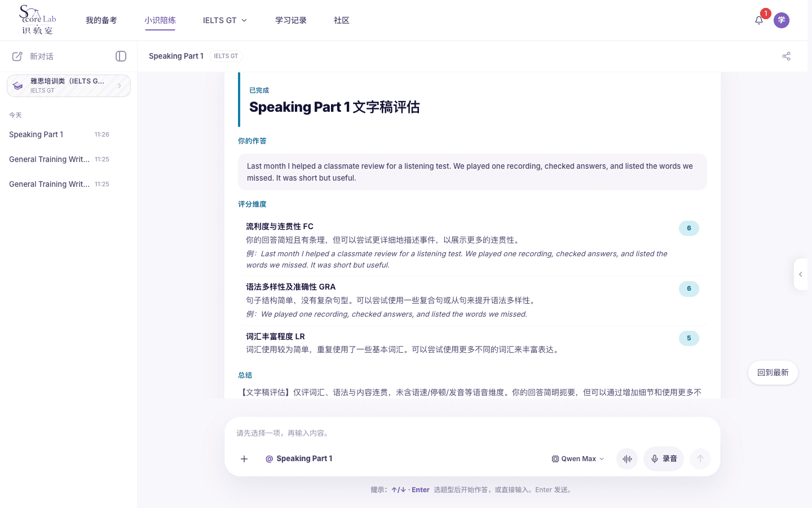Click the LR score 5 badge
This screenshot has height=508, width=812.
point(689,338)
